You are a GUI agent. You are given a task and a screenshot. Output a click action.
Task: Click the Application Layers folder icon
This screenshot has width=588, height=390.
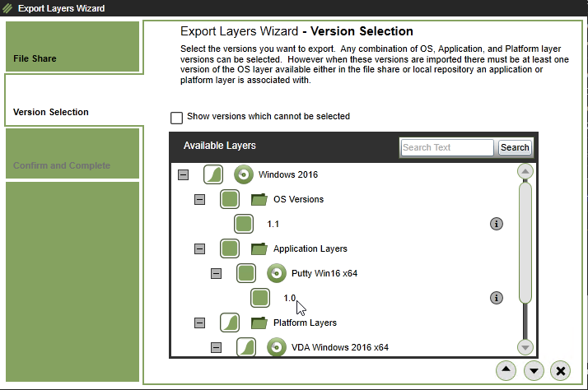pyautogui.click(x=259, y=248)
